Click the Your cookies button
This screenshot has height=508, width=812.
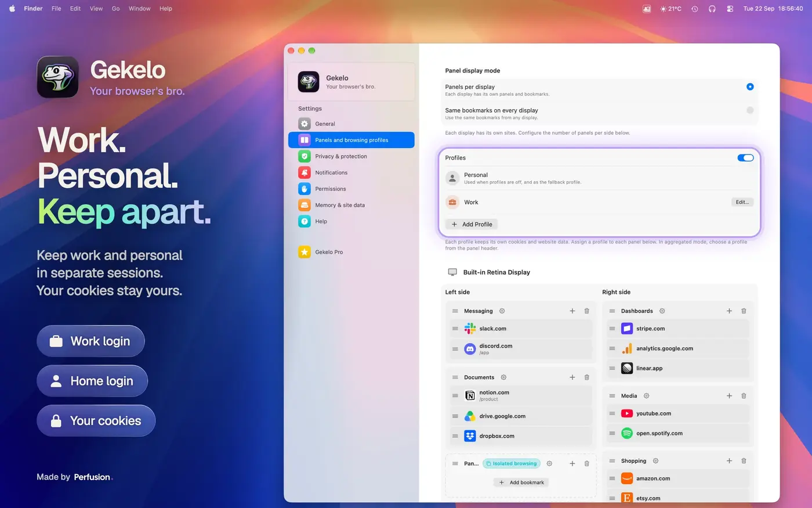[96, 421]
